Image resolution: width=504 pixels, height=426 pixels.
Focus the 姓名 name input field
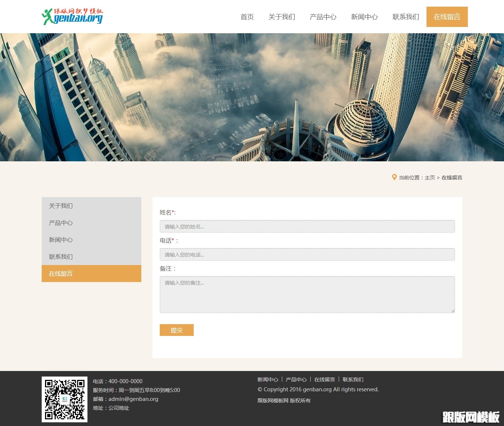click(x=307, y=226)
